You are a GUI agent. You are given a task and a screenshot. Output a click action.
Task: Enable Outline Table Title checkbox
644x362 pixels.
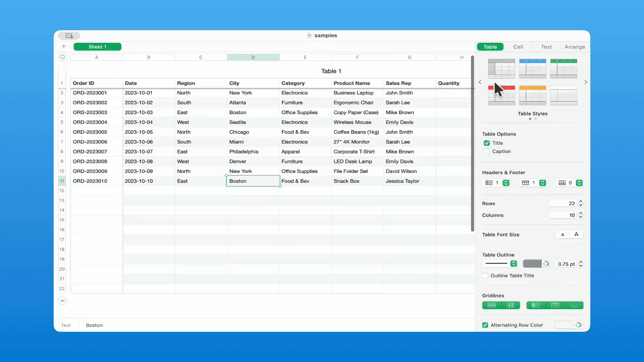(x=485, y=276)
